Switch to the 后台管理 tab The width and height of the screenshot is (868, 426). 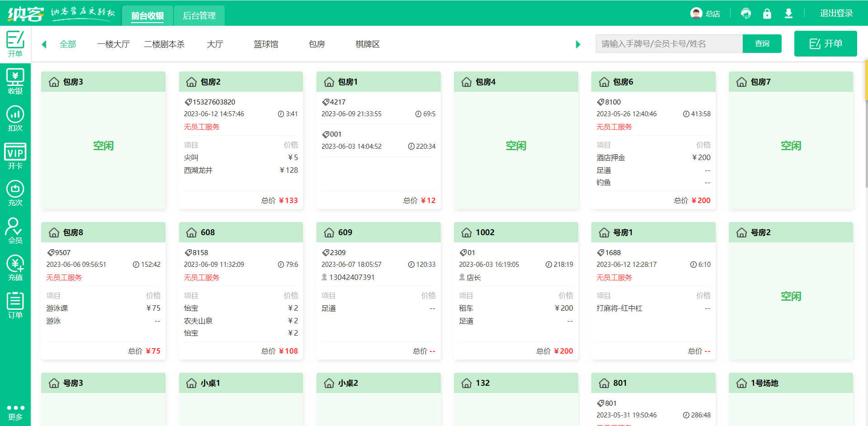click(199, 16)
